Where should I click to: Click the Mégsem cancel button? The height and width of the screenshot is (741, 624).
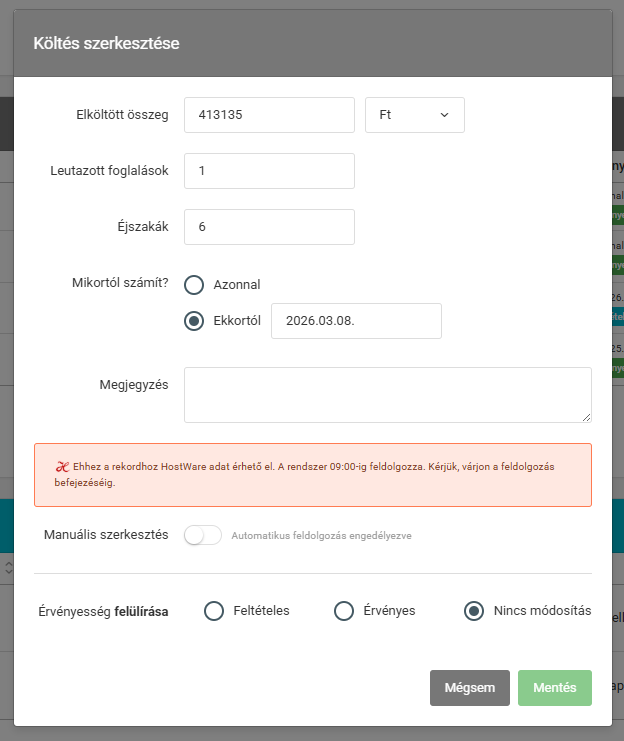click(x=470, y=688)
